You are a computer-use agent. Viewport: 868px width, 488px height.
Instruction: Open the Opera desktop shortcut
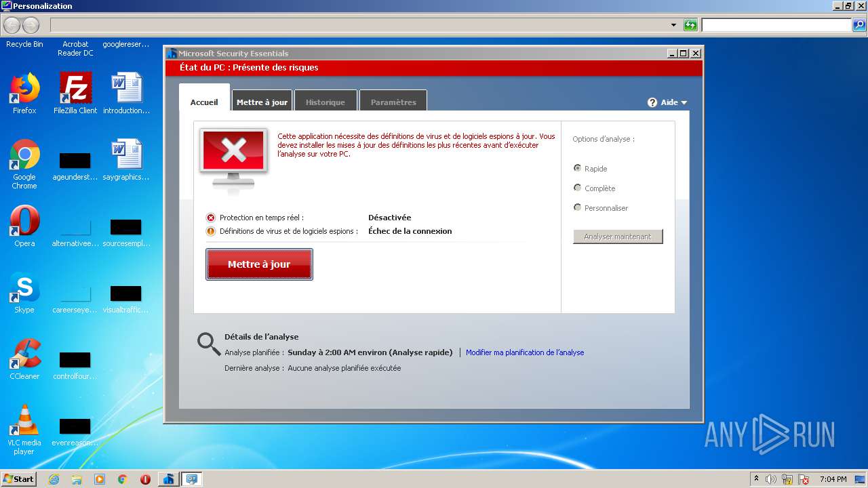[24, 226]
